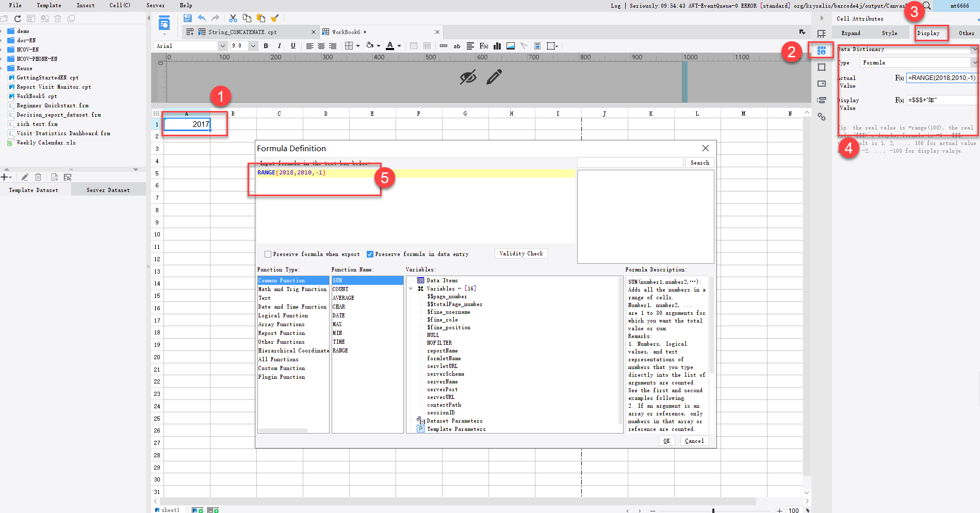Run the Validity Check button
The image size is (980, 513).
pyautogui.click(x=521, y=253)
